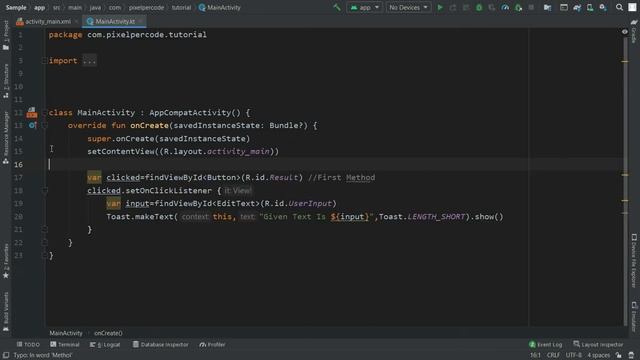Open the Device File Explorer side panel
Image resolution: width=640 pixels, height=360 pixels.
(634, 260)
